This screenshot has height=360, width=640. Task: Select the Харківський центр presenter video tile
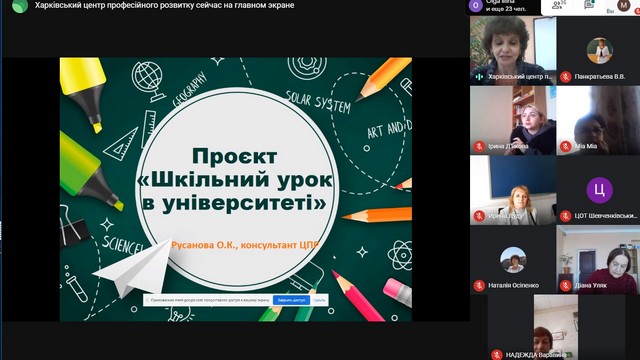pyautogui.click(x=513, y=51)
